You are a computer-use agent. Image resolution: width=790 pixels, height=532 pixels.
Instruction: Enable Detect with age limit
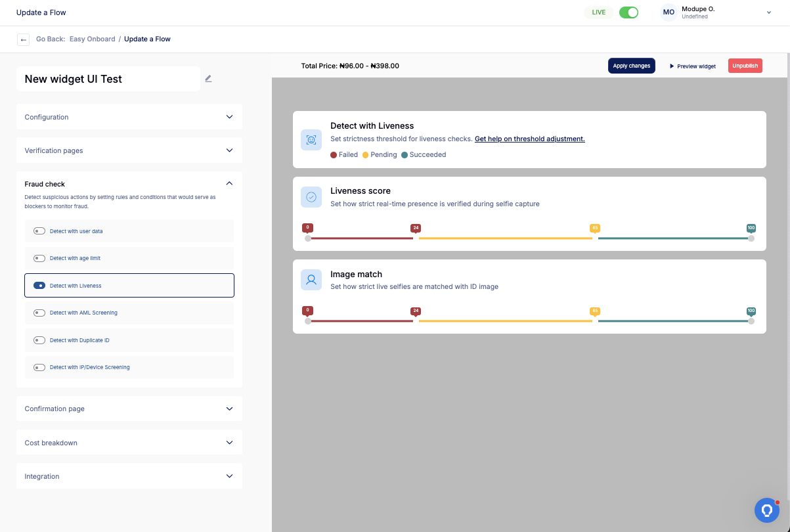(39, 258)
